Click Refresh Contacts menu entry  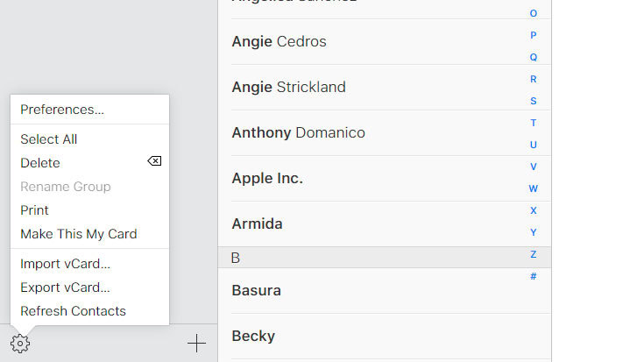pos(74,311)
